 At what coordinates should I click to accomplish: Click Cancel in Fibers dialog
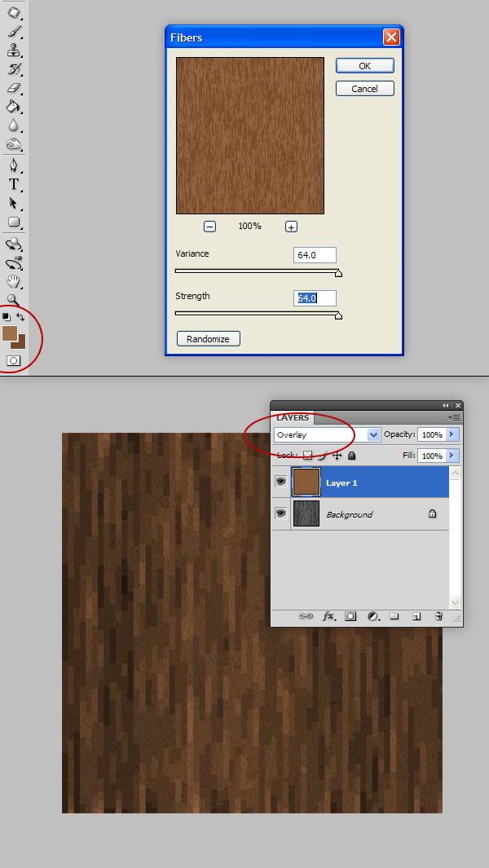tap(365, 89)
